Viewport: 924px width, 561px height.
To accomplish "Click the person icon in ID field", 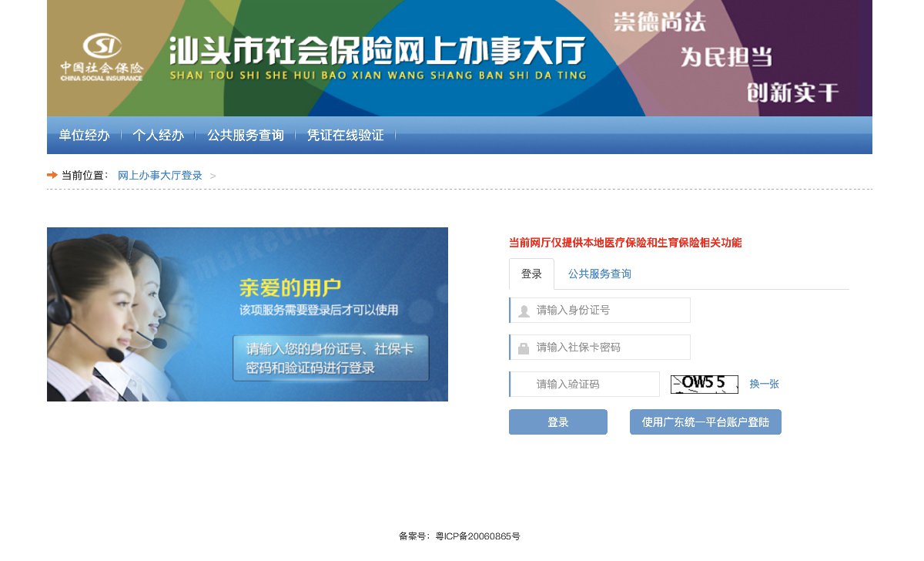I will coord(524,311).
